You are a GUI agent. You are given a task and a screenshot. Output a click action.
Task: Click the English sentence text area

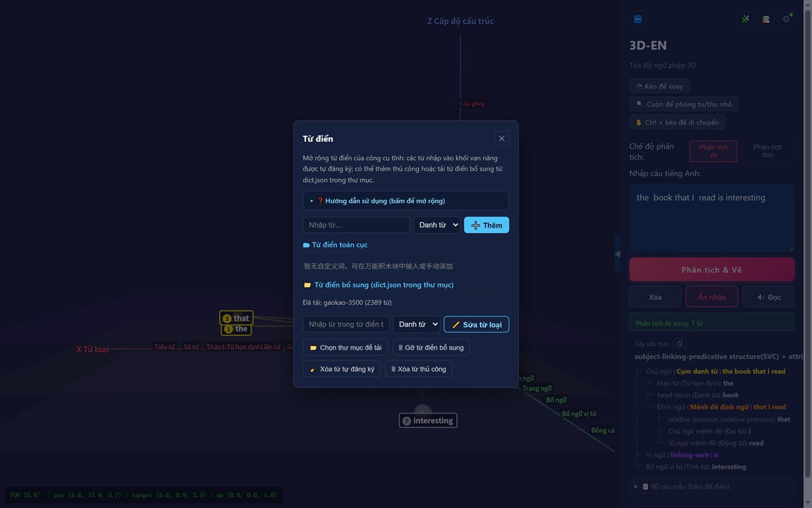click(712, 218)
